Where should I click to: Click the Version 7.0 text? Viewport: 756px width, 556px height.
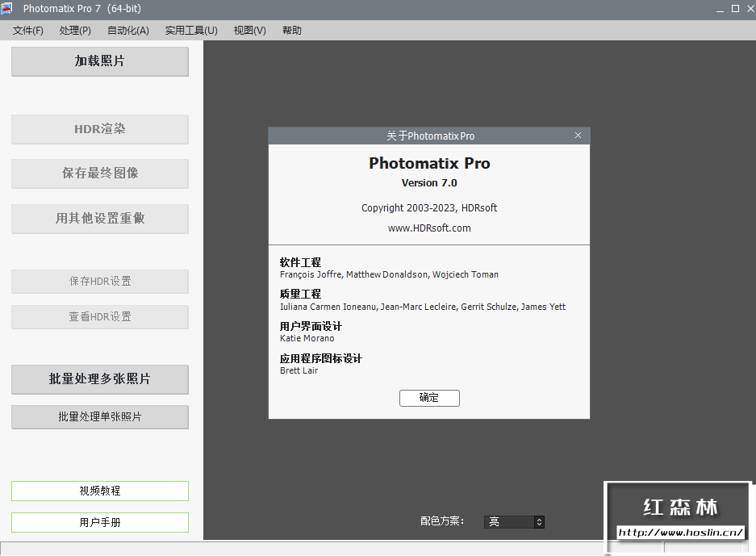[x=429, y=183]
